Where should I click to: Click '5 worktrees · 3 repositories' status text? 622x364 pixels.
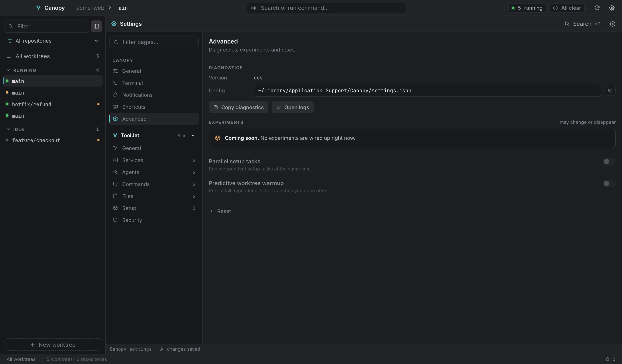(x=76, y=359)
